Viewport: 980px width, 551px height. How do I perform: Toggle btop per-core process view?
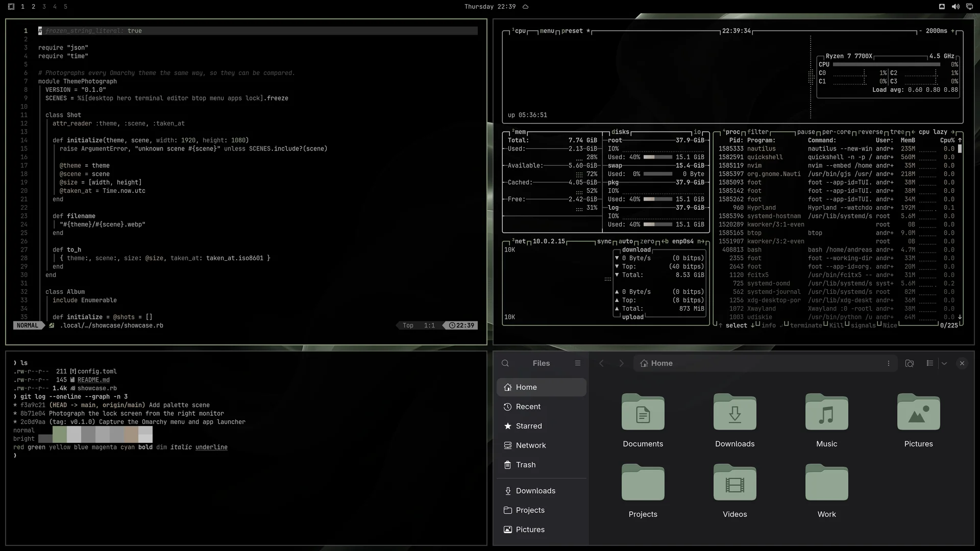coord(837,132)
